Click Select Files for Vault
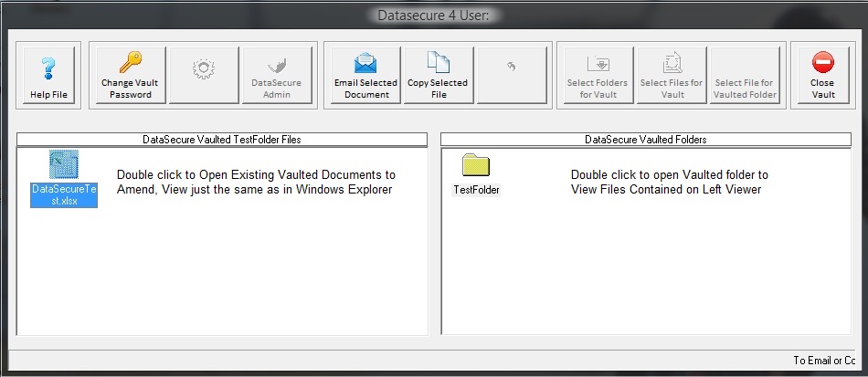Image resolution: width=868 pixels, height=377 pixels. (x=672, y=76)
